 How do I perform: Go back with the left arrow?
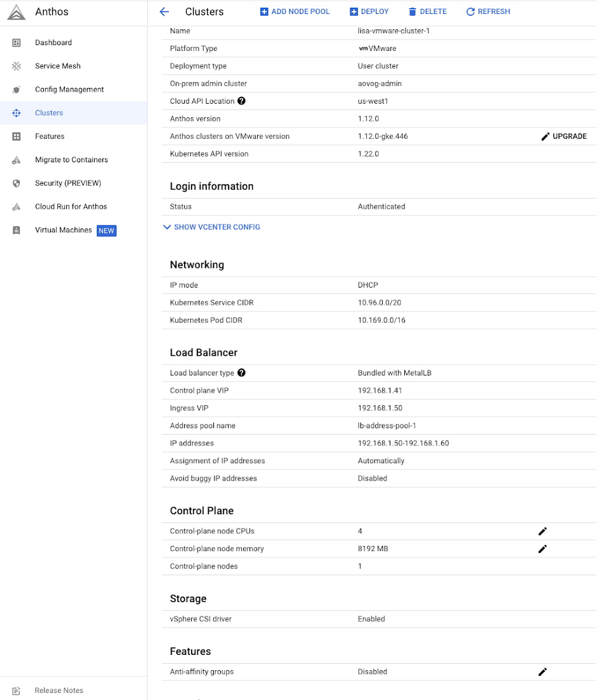pos(164,12)
